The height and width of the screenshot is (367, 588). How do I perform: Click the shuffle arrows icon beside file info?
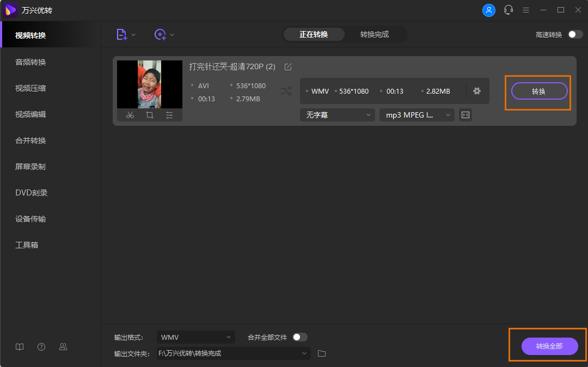(286, 91)
